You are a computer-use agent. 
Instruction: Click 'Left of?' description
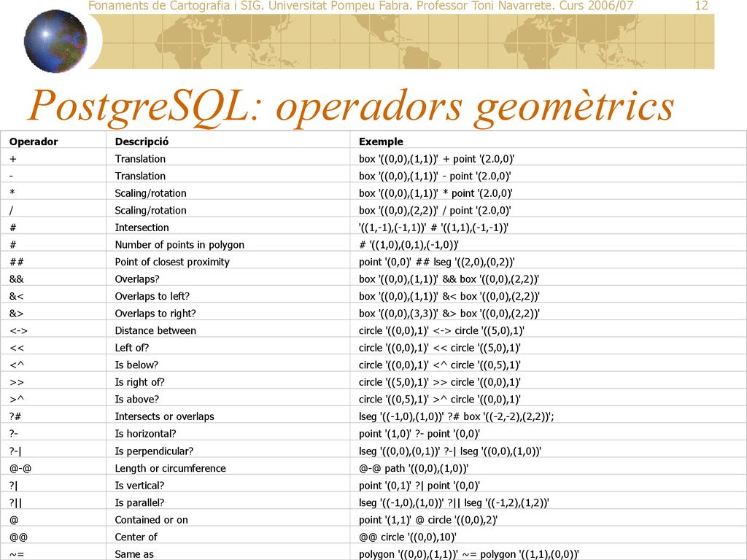(131, 348)
